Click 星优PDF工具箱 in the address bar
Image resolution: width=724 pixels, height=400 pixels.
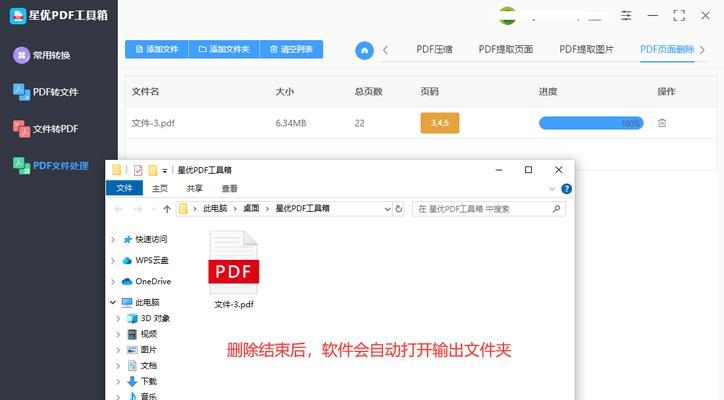click(x=302, y=208)
